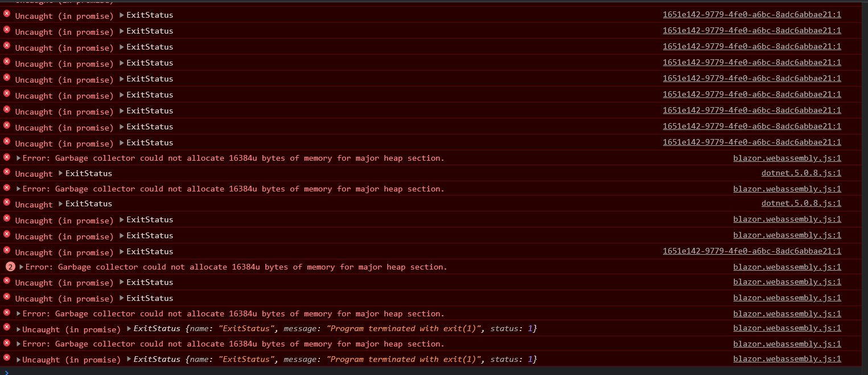Click the 1651e142-9779 blob source link
Image resolution: width=868 pixels, height=375 pixels.
click(751, 14)
